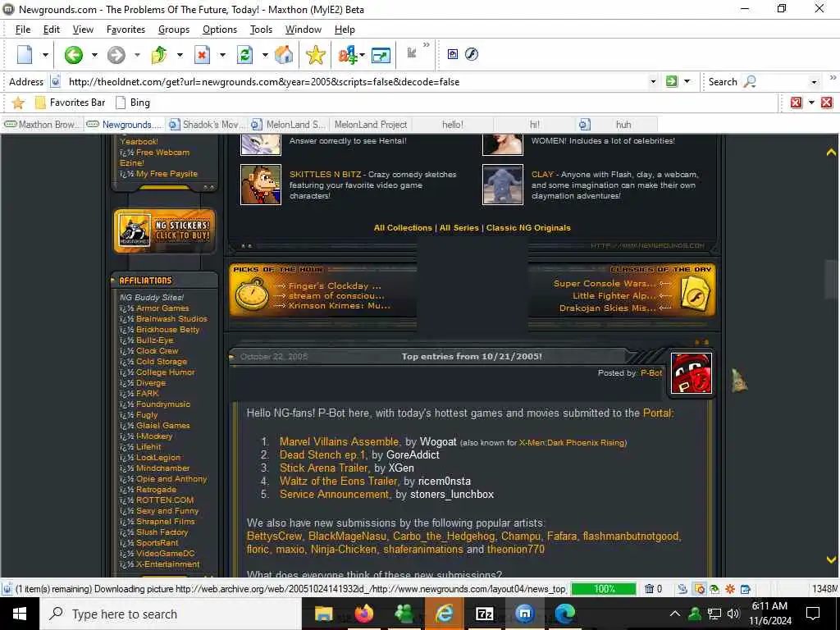Expand the New page dropdown arrow
This screenshot has height=630, width=840.
click(45, 55)
